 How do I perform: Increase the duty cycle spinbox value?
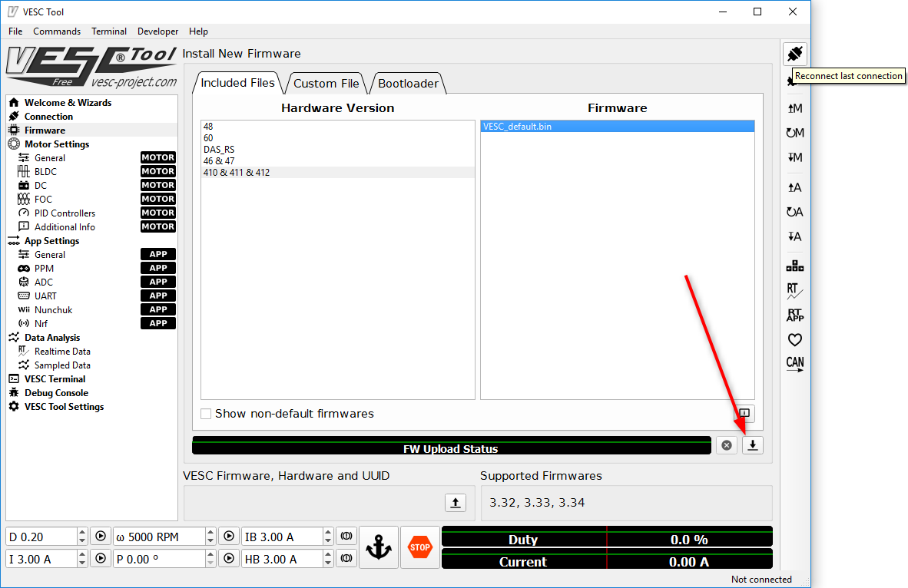click(x=83, y=532)
